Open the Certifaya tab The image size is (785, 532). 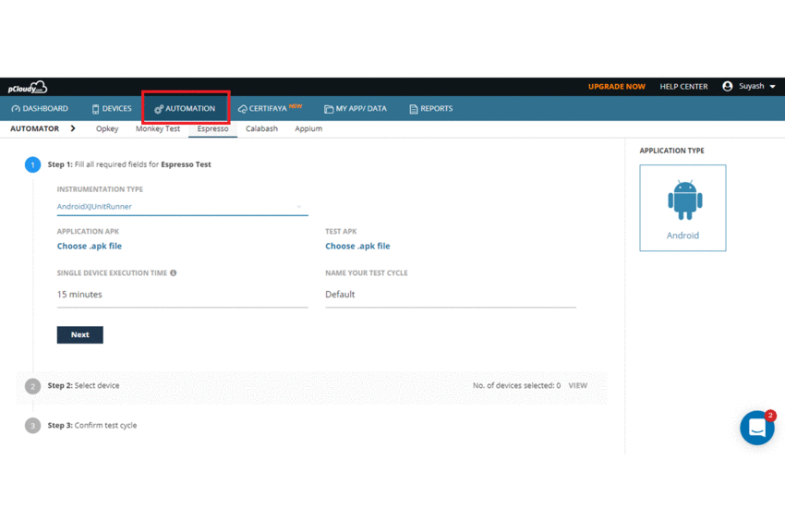click(x=270, y=108)
